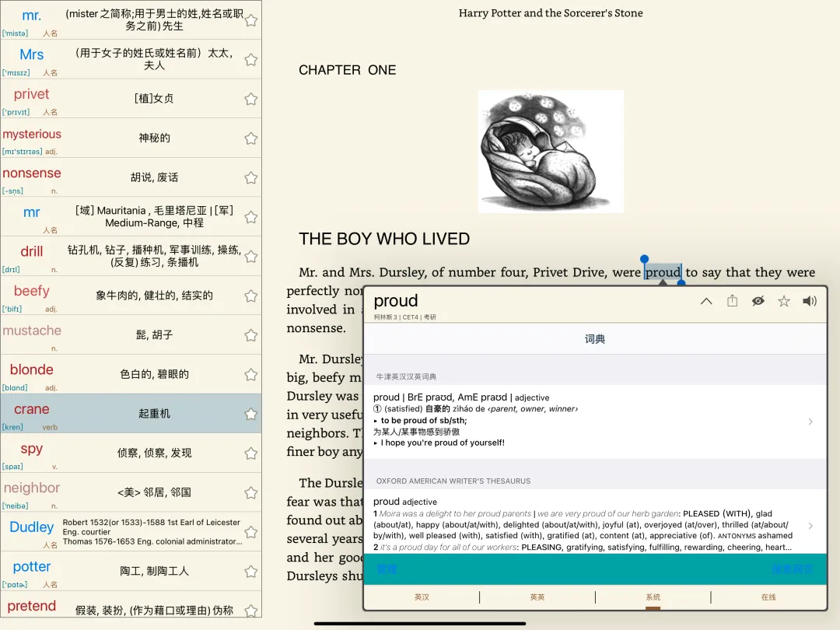The image size is (840, 630).
Task: Tap the 牛津英汉汉英词典 section label
Action: pyautogui.click(x=406, y=376)
